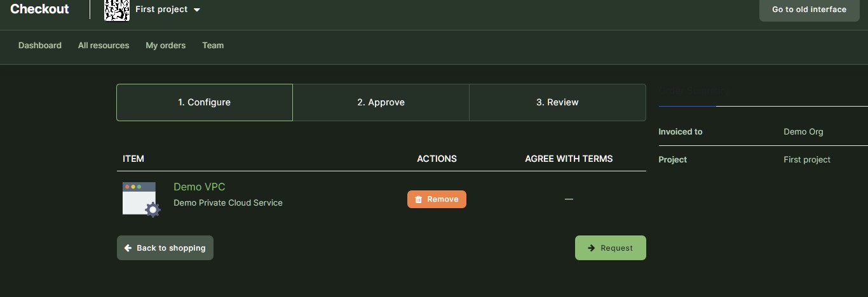Open the Demo VPC item link

(199, 187)
